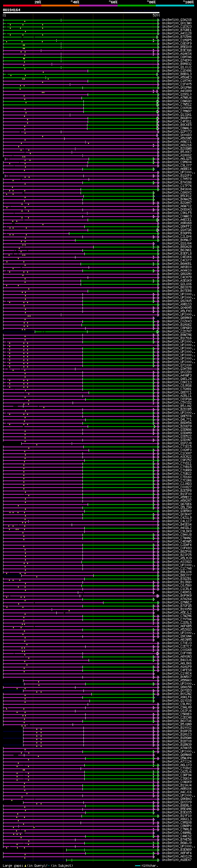Viewport: 197px width, 868px height.
Task: Select hit UniRef100_A6G216
Action: tap(176, 145)
